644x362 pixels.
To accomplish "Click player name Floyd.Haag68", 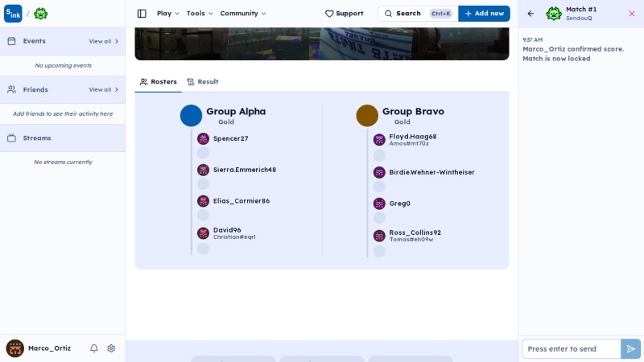I will (413, 136).
